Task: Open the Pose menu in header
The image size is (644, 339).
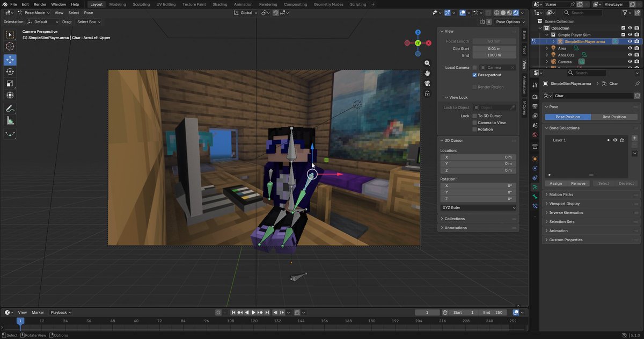Action: pyautogui.click(x=88, y=12)
